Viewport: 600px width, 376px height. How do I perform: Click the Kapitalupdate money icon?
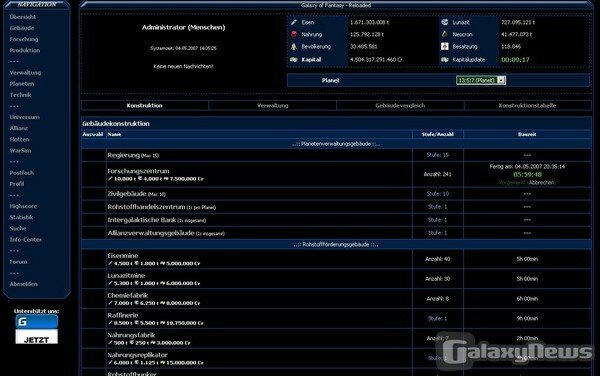click(x=445, y=59)
